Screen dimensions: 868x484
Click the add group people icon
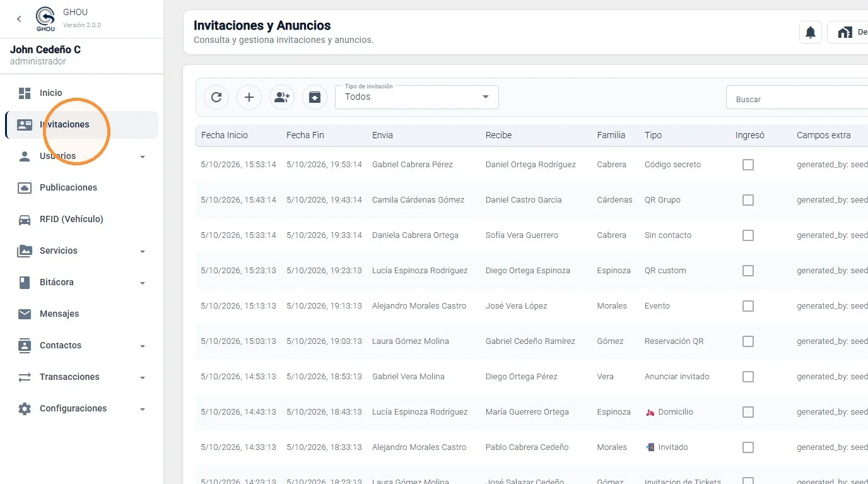pyautogui.click(x=282, y=97)
